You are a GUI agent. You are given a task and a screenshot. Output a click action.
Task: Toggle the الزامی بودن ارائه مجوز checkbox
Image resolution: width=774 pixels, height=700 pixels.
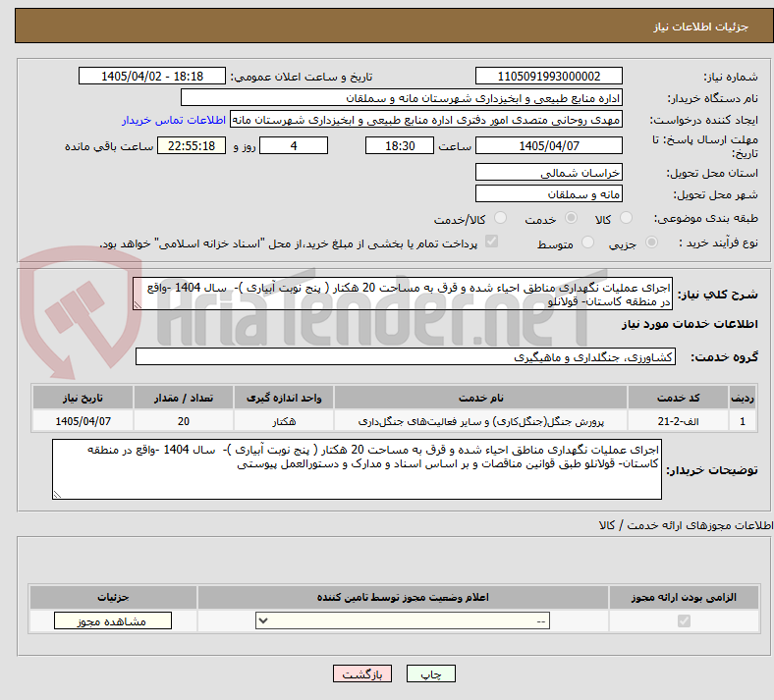pyautogui.click(x=684, y=620)
